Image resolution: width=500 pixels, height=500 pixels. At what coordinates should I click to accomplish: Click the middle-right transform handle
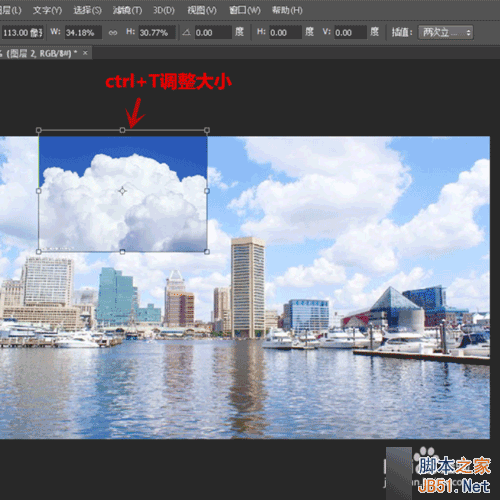207,191
